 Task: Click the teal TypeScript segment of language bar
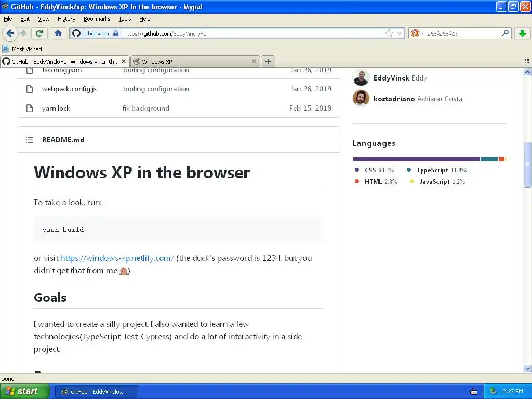[489, 159]
